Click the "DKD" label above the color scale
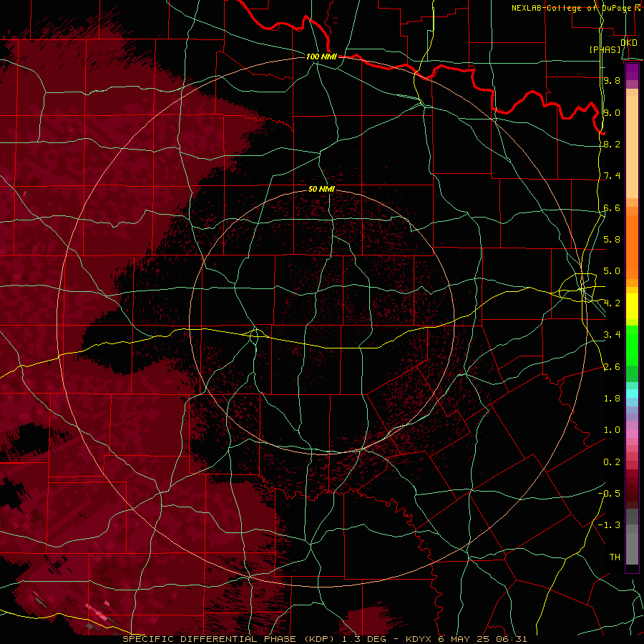644x644 pixels. 629,42
